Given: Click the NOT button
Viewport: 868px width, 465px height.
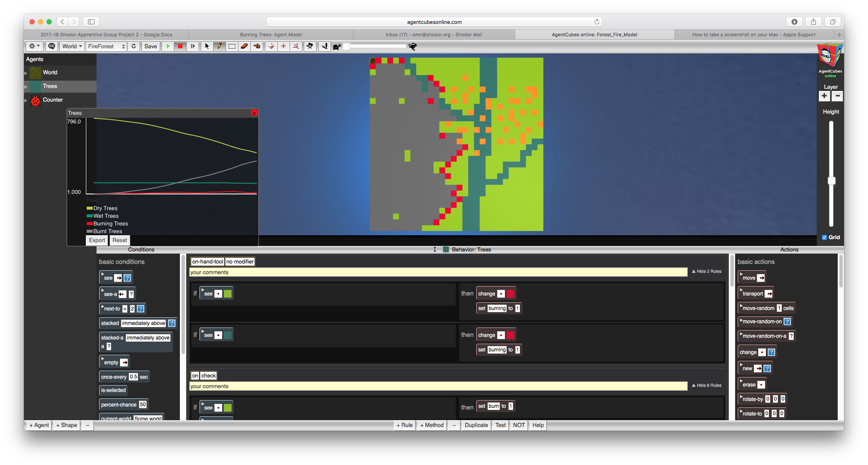Looking at the screenshot, I should [519, 425].
